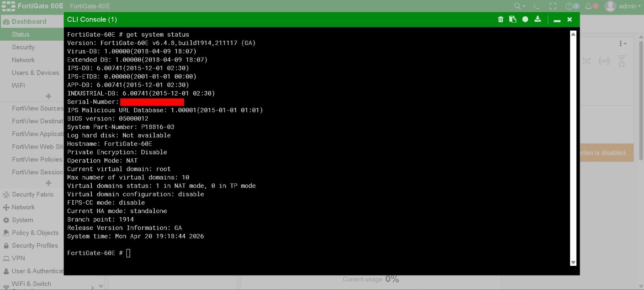Open the search magnifier in top bar

[517, 6]
